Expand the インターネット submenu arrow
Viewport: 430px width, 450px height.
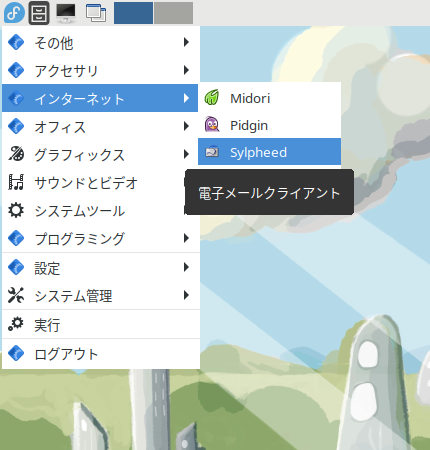point(186,98)
